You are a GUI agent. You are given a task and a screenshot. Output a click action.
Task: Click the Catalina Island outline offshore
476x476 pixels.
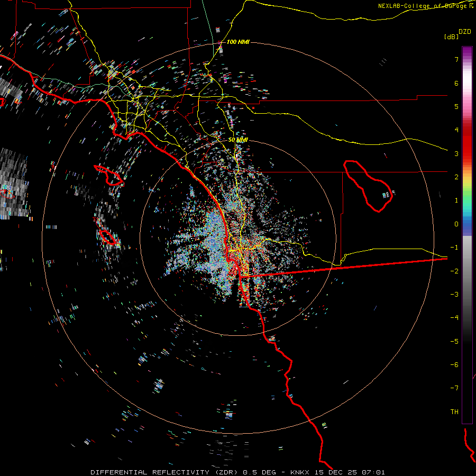[x=109, y=176]
